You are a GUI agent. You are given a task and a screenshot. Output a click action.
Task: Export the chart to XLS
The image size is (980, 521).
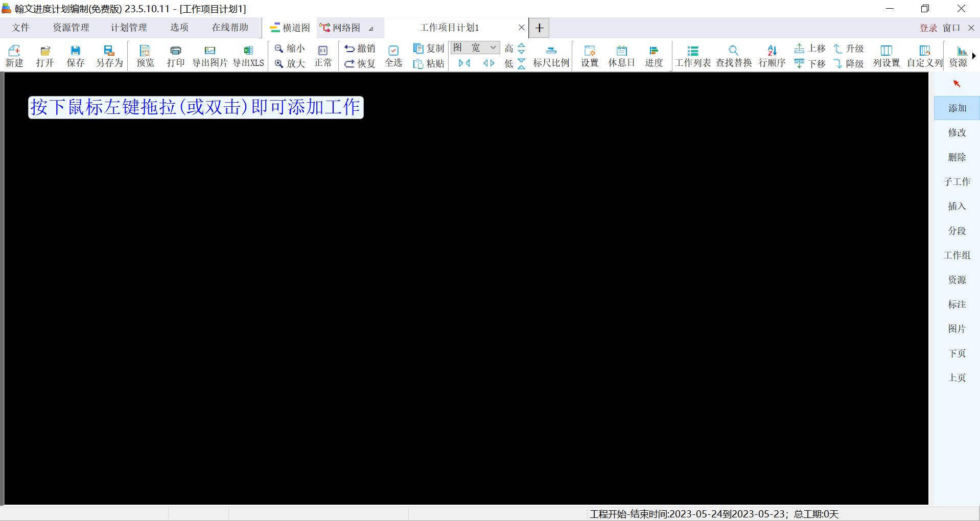248,55
